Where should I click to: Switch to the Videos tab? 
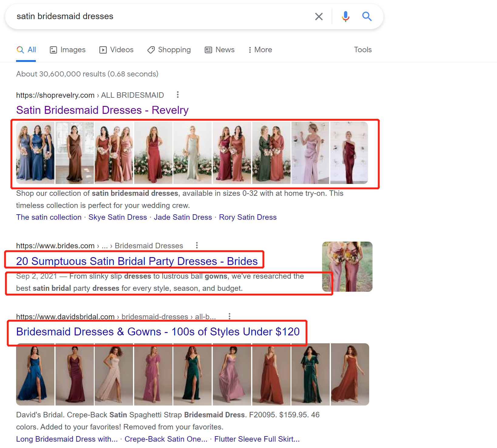tap(117, 50)
